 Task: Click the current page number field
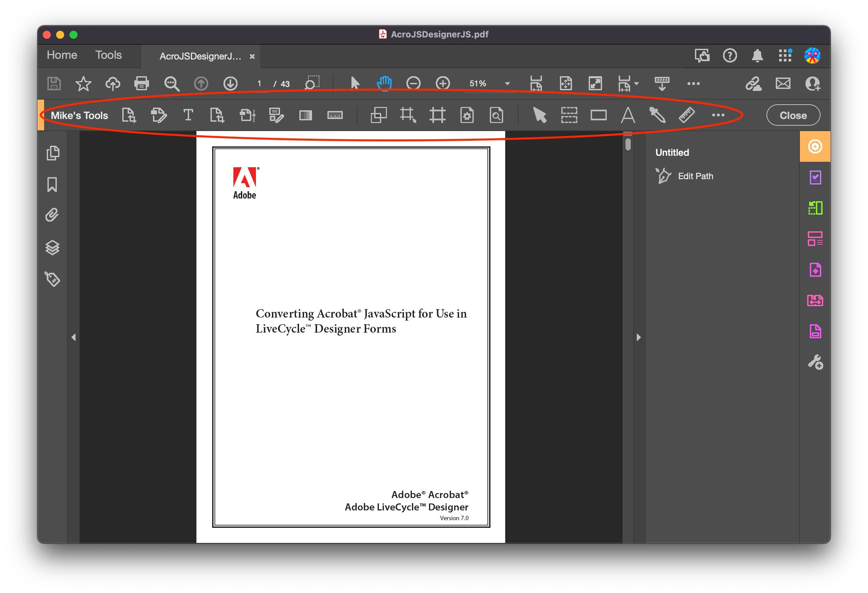pos(259,84)
